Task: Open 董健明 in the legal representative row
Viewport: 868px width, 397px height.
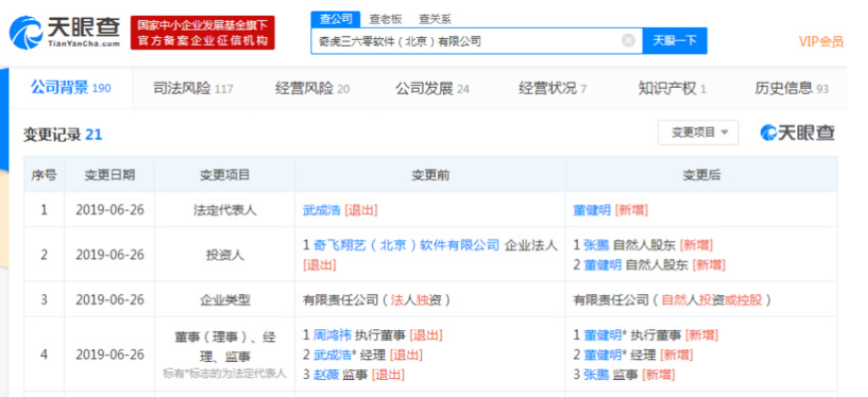Action: [x=592, y=209]
